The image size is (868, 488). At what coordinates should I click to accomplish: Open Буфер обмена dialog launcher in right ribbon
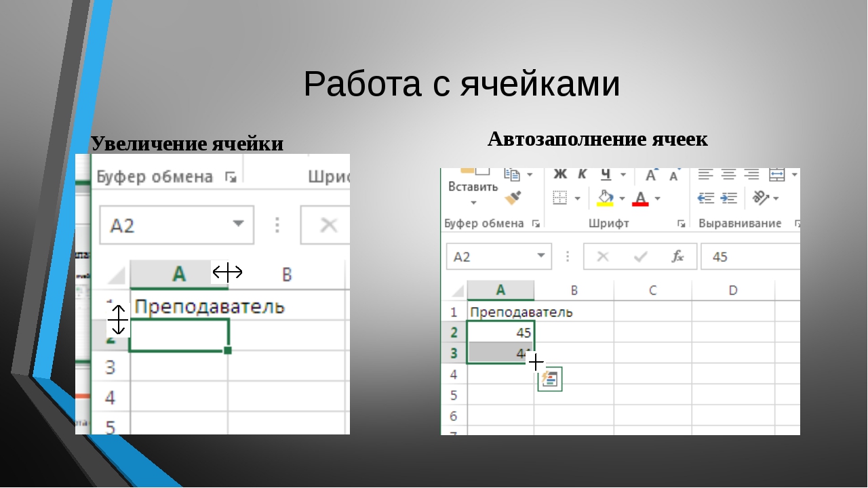click(536, 223)
